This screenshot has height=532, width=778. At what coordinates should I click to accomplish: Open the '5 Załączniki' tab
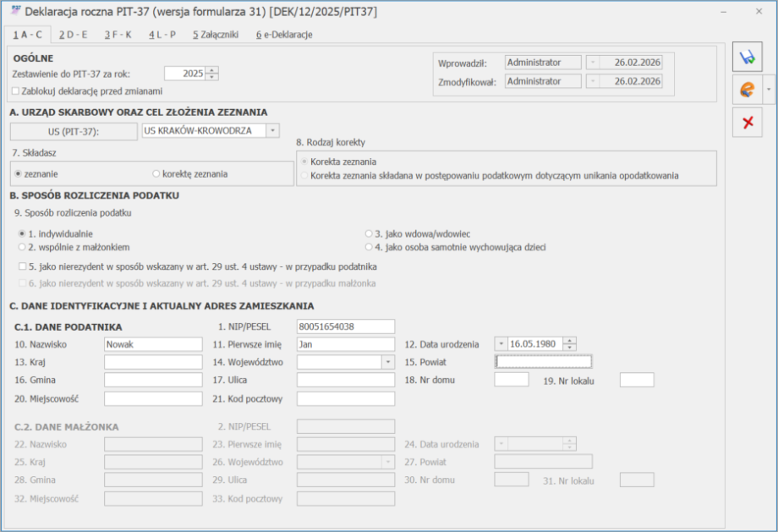pos(215,35)
